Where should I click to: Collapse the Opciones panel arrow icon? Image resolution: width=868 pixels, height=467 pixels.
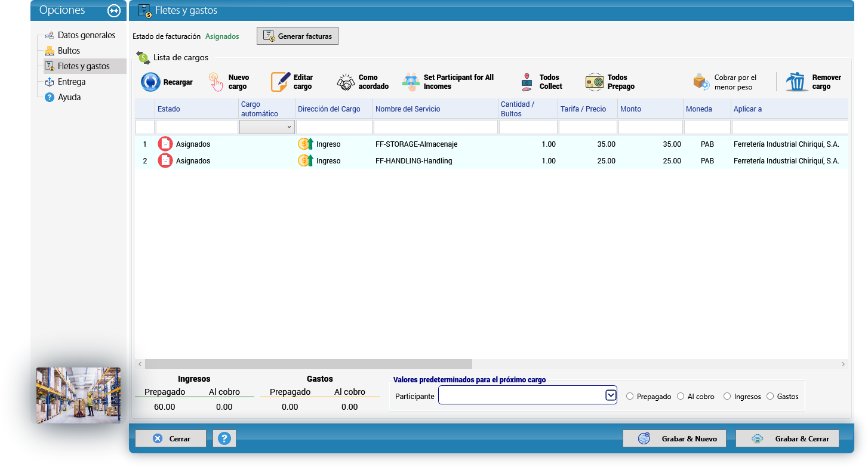[114, 11]
